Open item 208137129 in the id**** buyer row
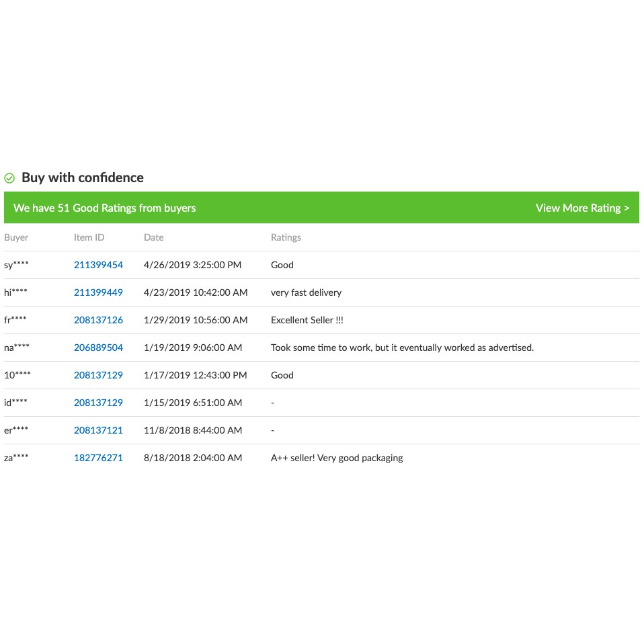 [x=98, y=403]
